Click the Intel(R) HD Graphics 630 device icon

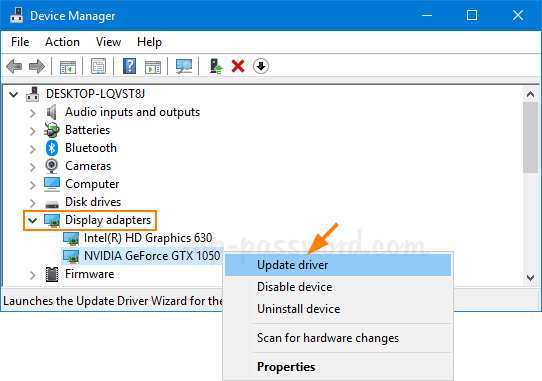pyautogui.click(x=71, y=239)
